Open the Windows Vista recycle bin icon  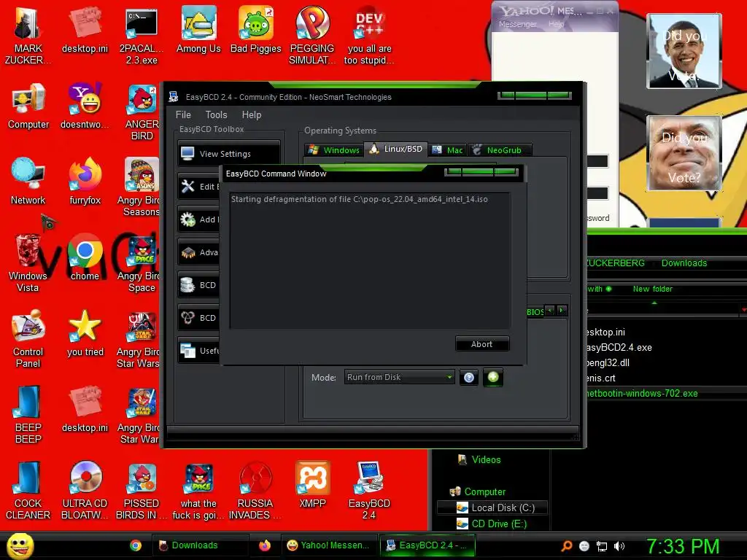pos(28,263)
